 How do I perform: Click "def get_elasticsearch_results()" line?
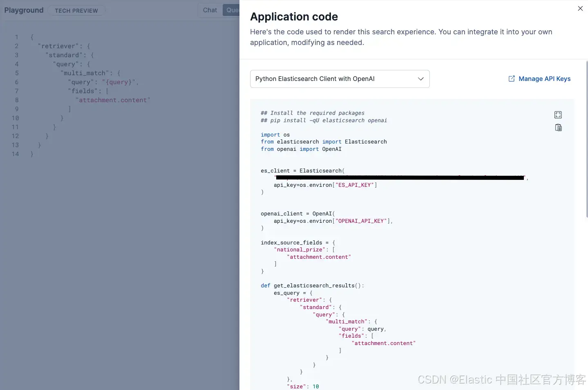[x=312, y=286]
